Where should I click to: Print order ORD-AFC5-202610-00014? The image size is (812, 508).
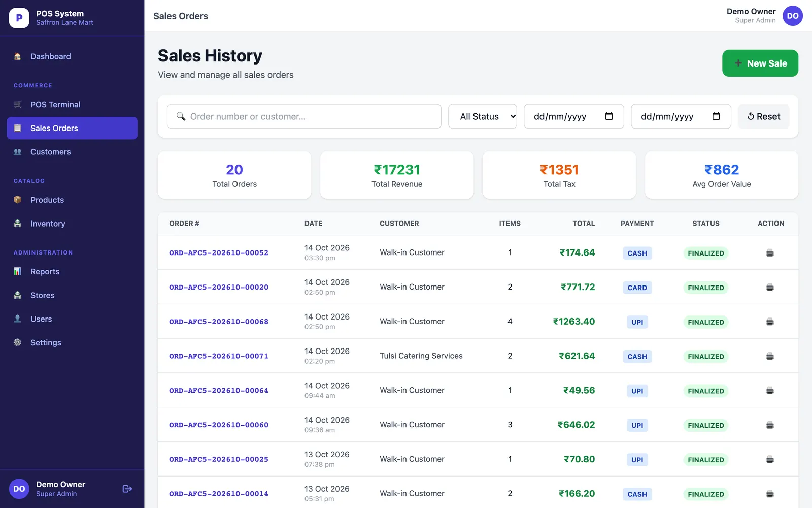[x=770, y=494]
